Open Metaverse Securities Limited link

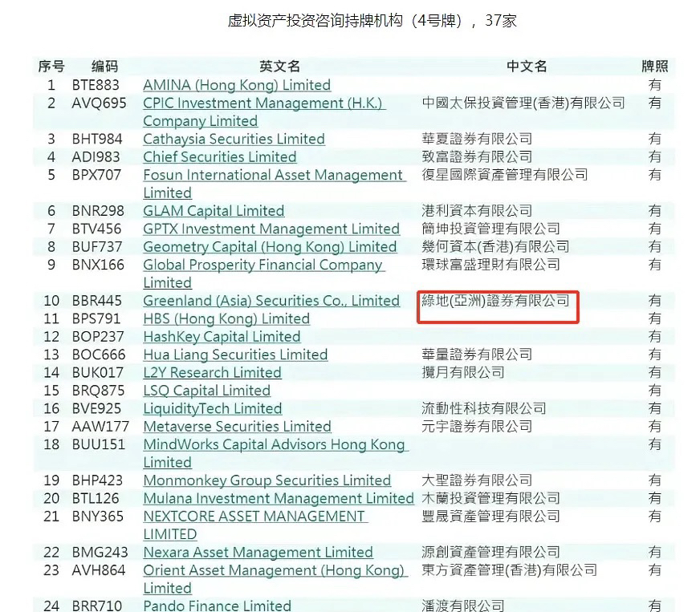click(x=237, y=427)
